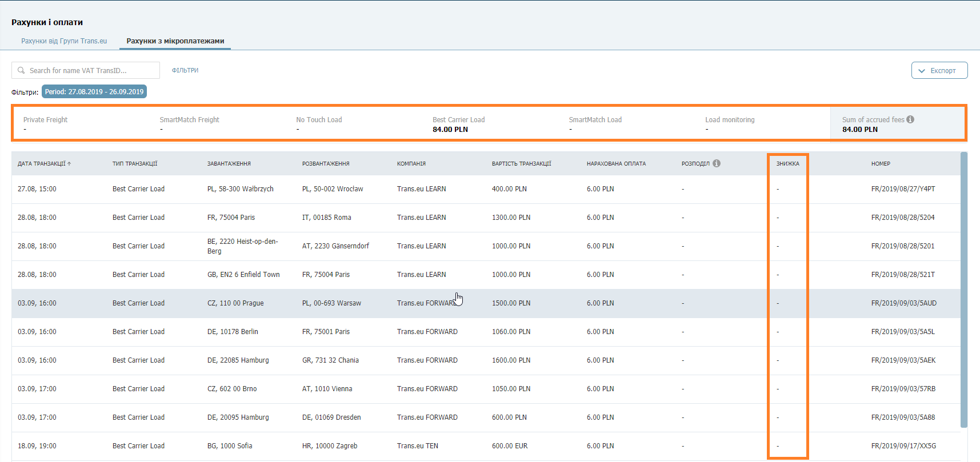Image resolution: width=980 pixels, height=462 pixels.
Task: Click ЗНИЖКА column header
Action: (x=787, y=163)
